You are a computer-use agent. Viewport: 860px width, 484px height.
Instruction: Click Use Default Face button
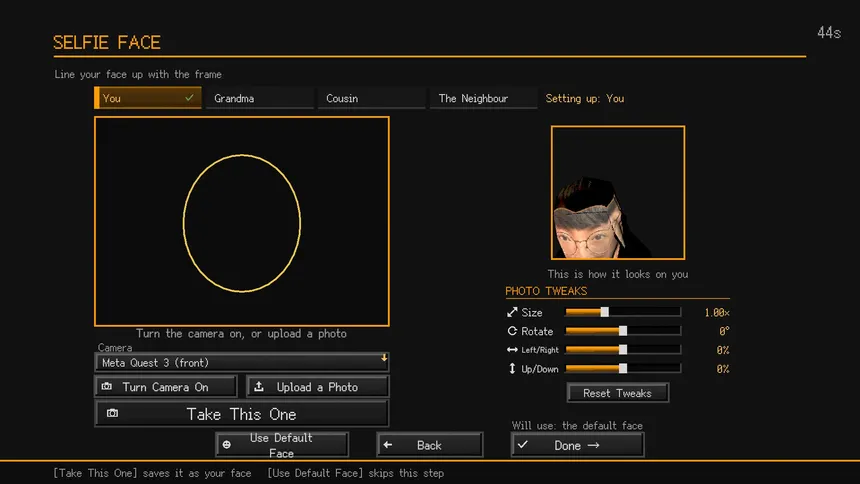point(282,445)
